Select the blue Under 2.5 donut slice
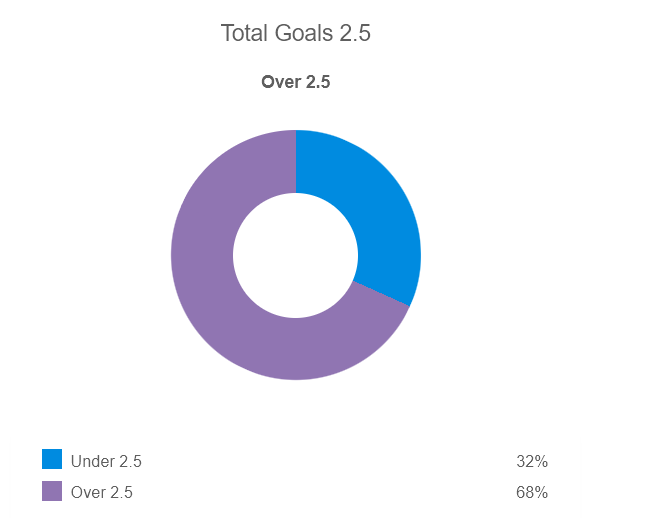645x518 pixels. coord(378,215)
